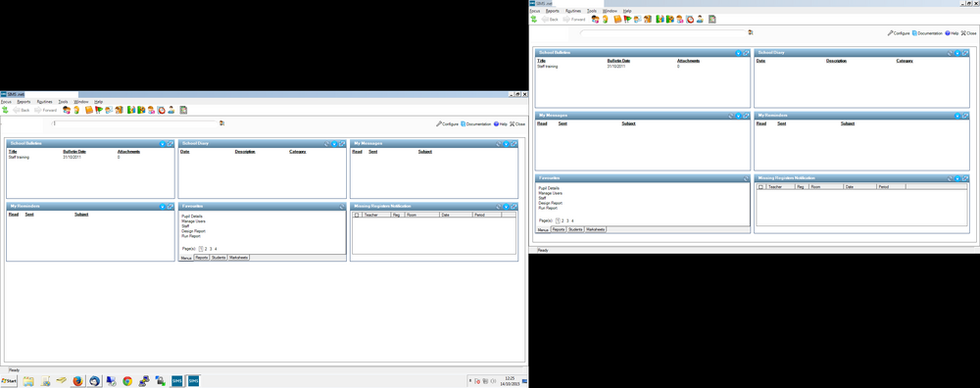Open Manage Users favourite in right window
Screen dimensions: 980x388
[550, 193]
